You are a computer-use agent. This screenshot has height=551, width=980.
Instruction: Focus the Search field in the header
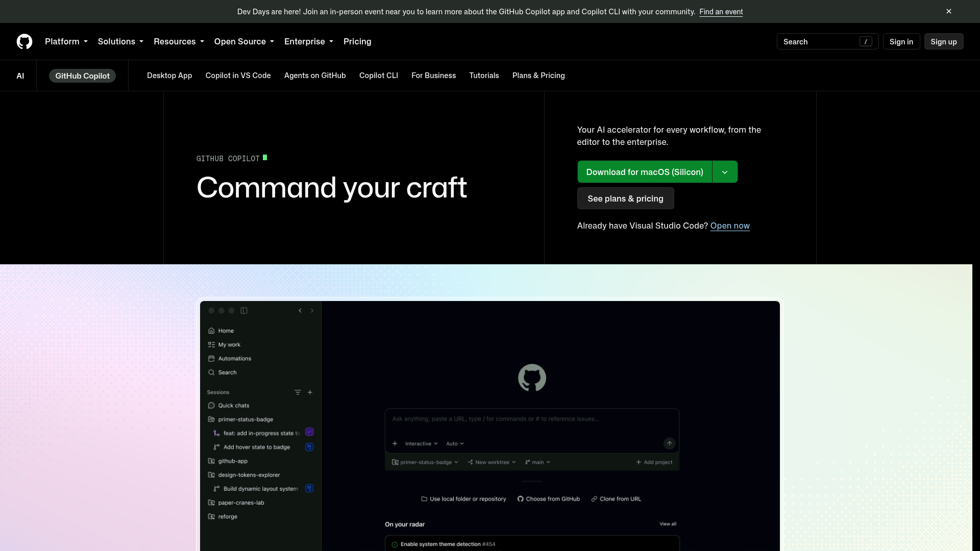[827, 41]
